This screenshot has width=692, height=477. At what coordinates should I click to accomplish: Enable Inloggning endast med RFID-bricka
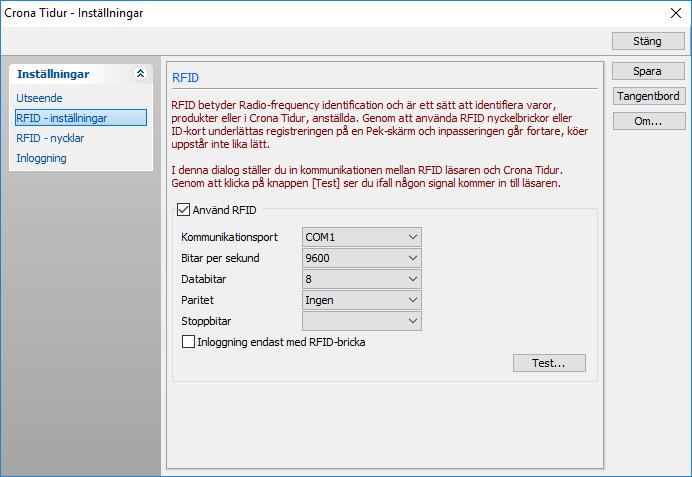(x=188, y=342)
